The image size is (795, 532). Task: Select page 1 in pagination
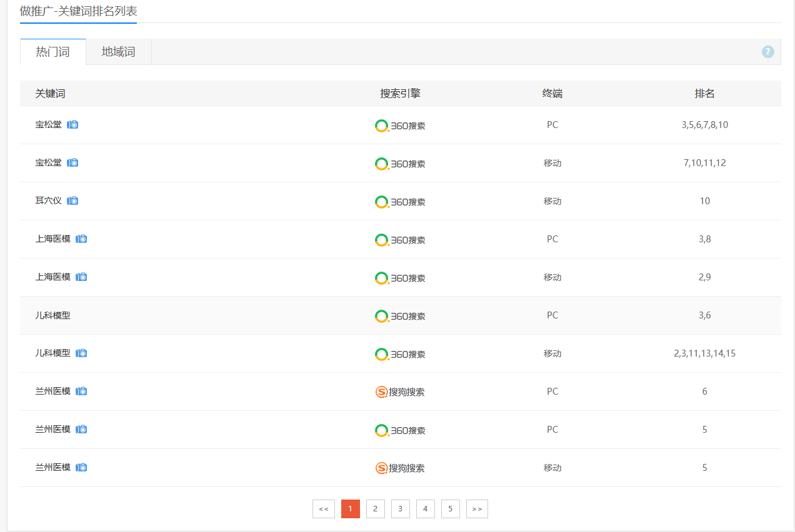(351, 509)
